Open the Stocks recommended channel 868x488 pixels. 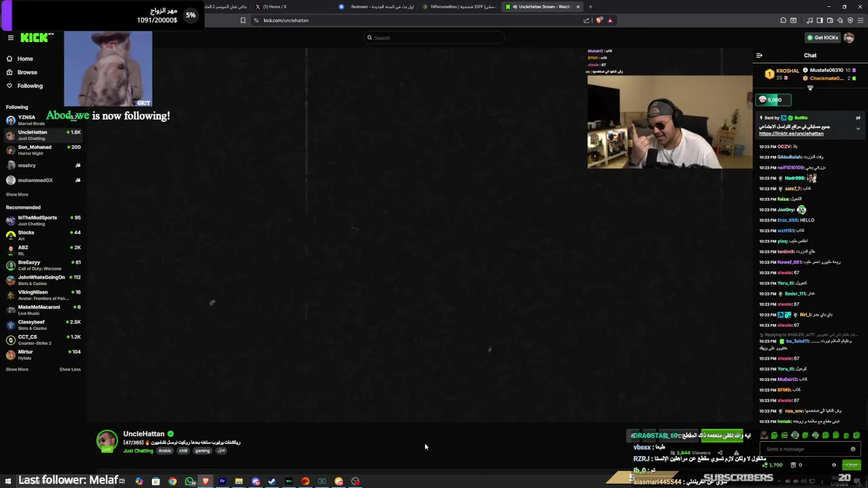(x=43, y=235)
